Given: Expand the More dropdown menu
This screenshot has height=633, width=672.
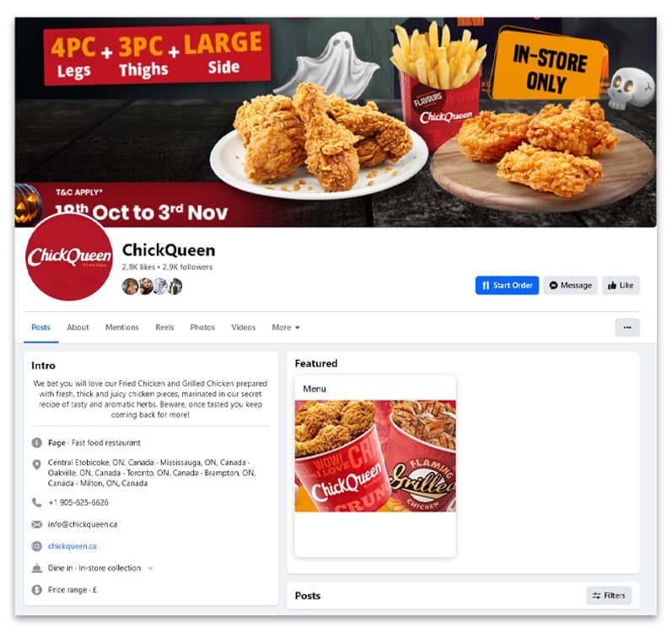Looking at the screenshot, I should coord(286,328).
